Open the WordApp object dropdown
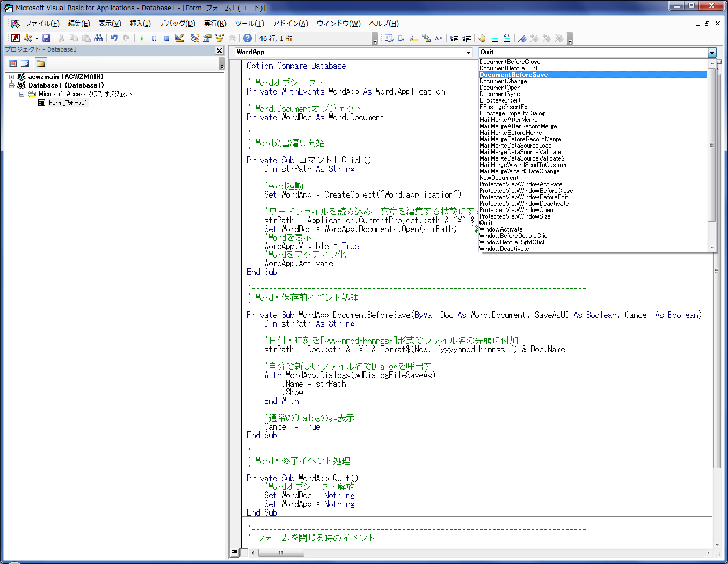The width and height of the screenshot is (728, 564). pos(468,53)
